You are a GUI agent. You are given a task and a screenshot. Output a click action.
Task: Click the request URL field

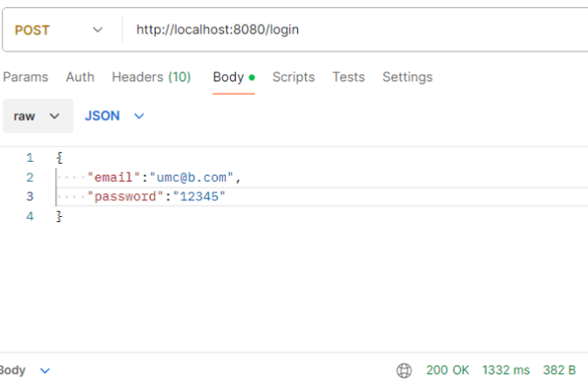[348, 30]
